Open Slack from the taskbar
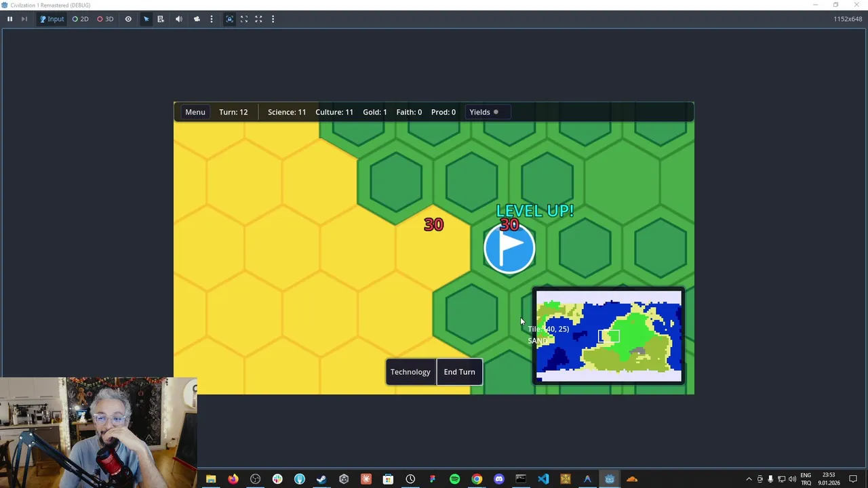This screenshot has width=868, height=488. pyautogui.click(x=277, y=479)
